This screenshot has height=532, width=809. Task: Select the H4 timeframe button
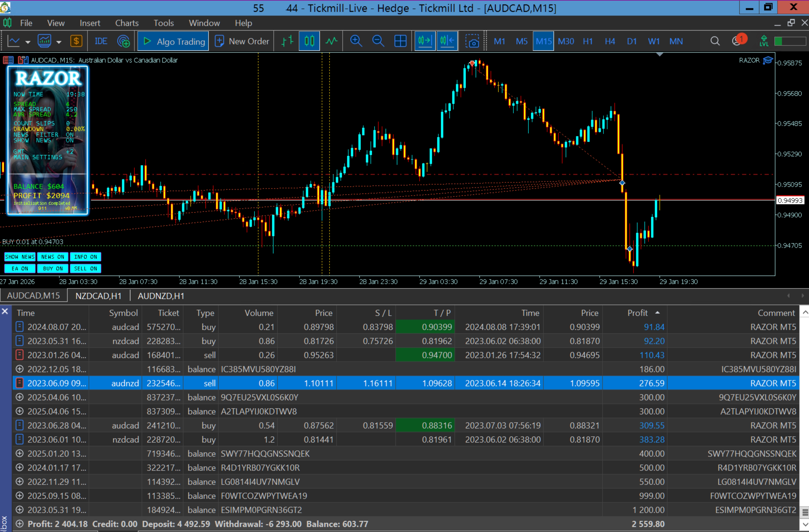click(610, 41)
